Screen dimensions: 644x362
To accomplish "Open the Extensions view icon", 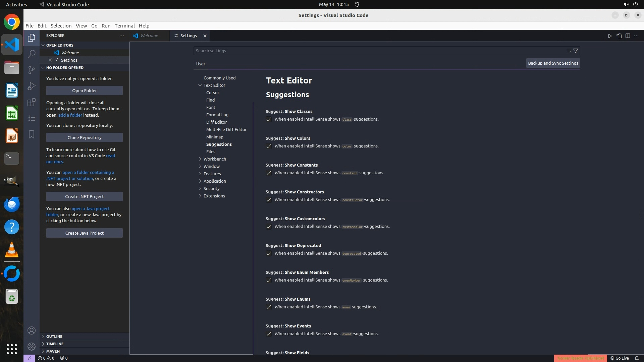I will [32, 102].
